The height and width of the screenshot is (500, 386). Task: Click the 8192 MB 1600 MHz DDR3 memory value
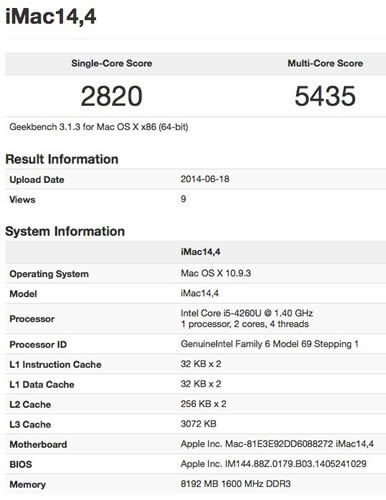pos(236,484)
